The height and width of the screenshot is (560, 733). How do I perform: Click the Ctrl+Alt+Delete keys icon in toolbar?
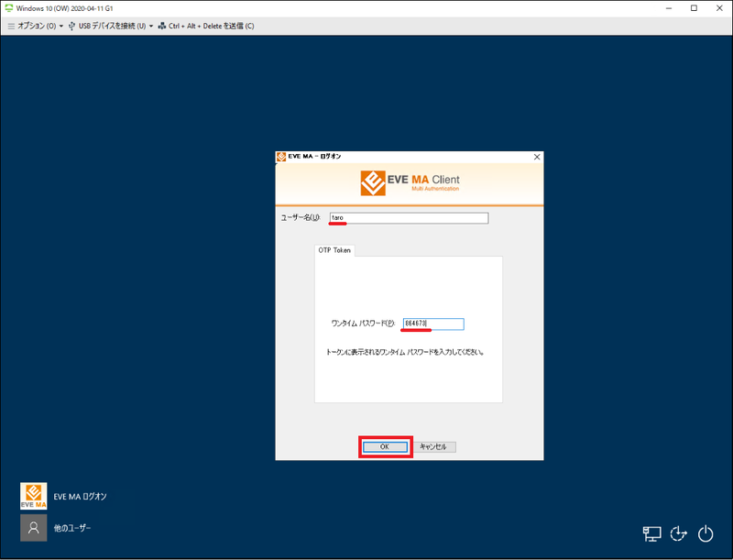coord(162,27)
